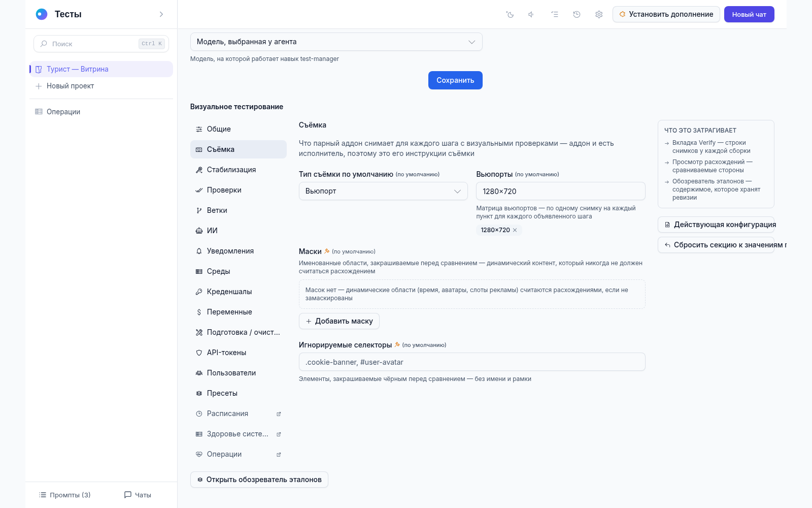Open Стабилизация section
Screen dimensions: 812x508
(x=239, y=170)
